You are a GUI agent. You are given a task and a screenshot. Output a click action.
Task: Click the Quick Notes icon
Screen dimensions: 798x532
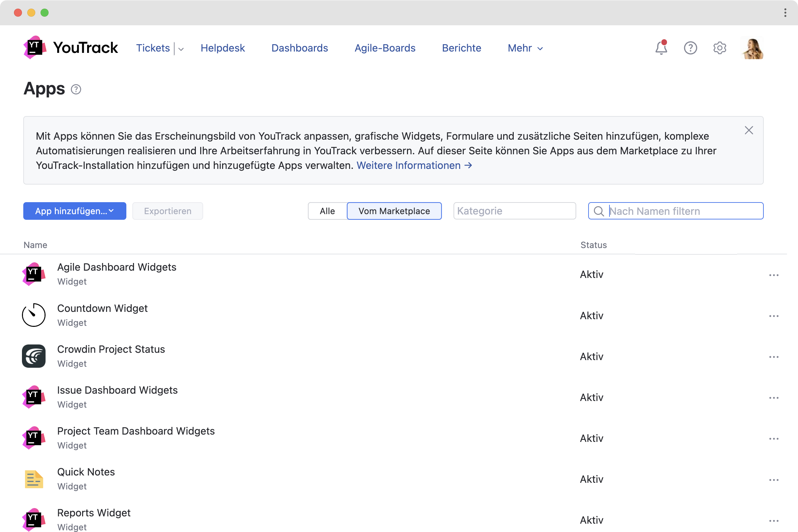coord(34,479)
